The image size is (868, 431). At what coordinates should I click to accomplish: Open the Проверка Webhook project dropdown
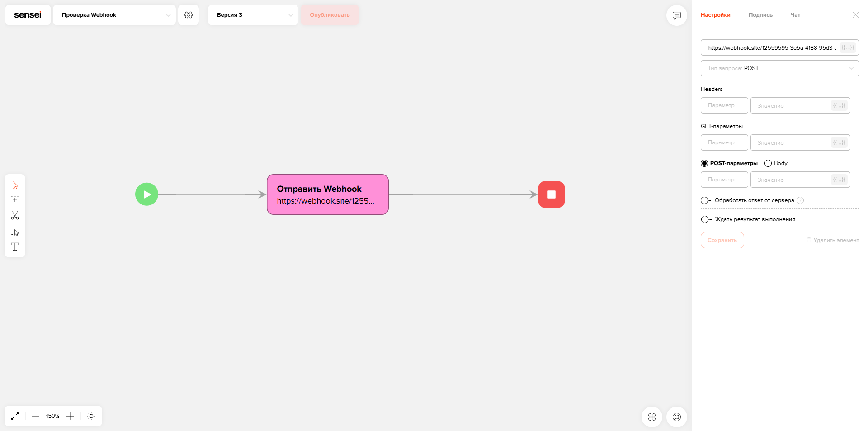click(x=114, y=15)
